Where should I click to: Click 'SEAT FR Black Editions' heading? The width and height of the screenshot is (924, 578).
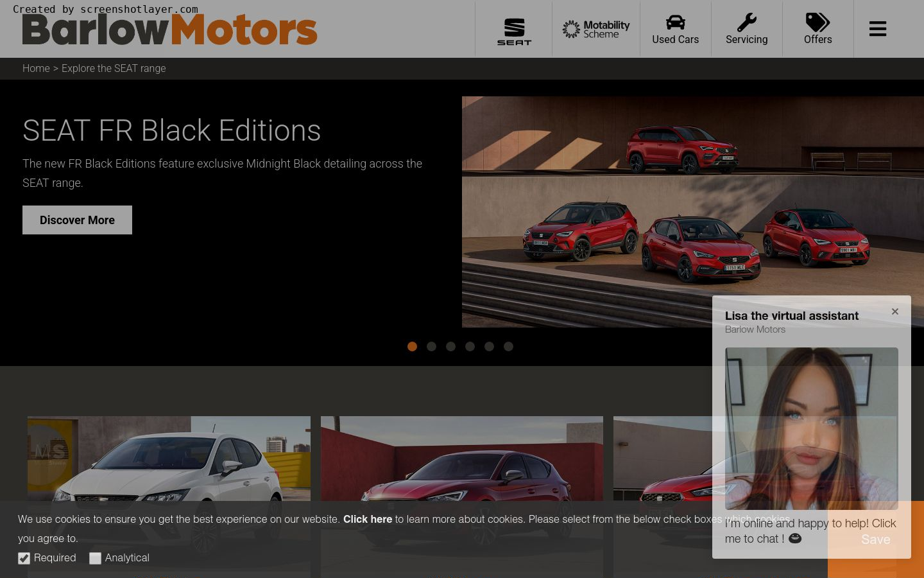tap(171, 130)
